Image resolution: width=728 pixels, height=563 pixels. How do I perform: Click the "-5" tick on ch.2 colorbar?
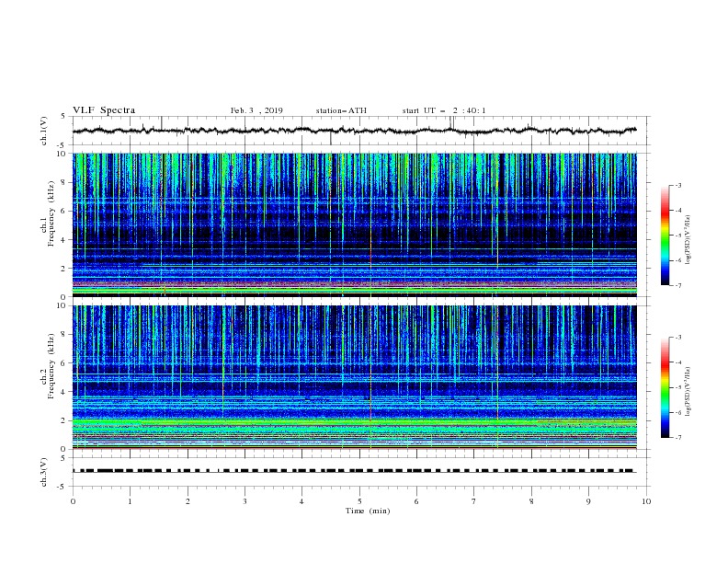677,387
